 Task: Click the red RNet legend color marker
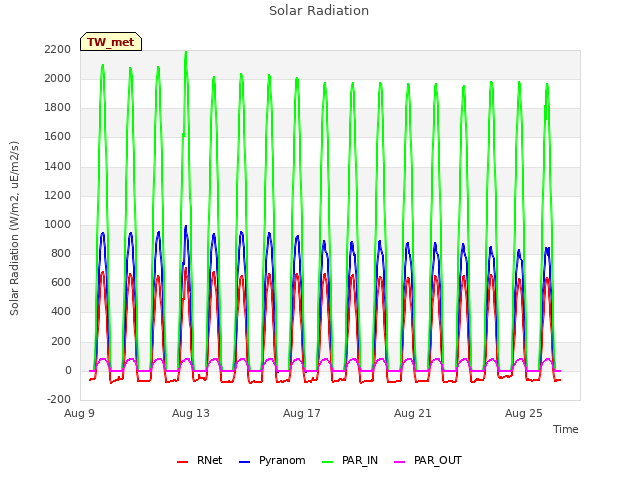(x=182, y=462)
